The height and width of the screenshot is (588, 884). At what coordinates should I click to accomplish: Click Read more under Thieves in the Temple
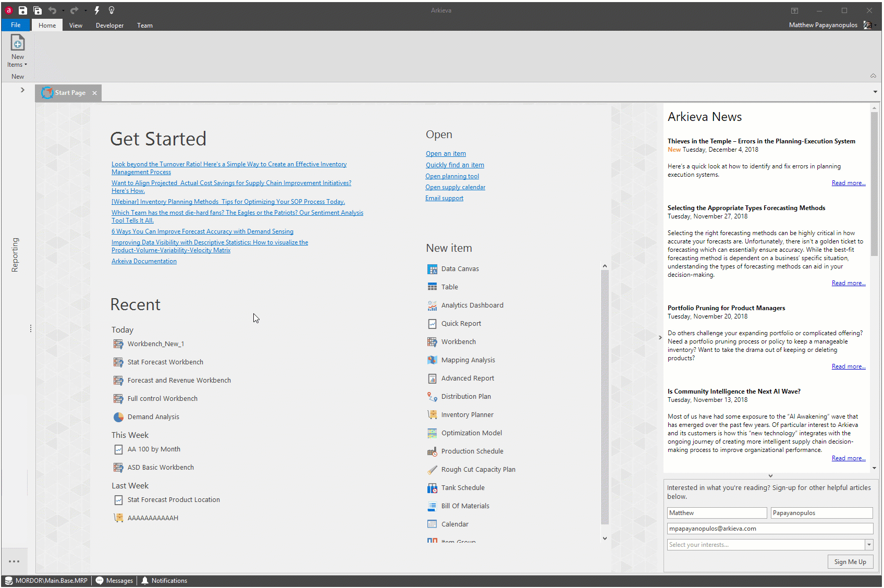[x=849, y=183]
